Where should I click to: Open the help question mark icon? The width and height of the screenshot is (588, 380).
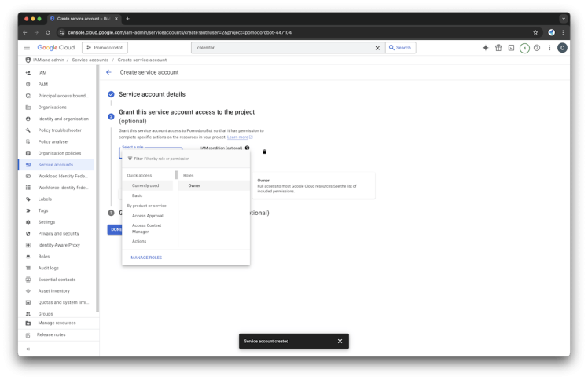click(537, 48)
